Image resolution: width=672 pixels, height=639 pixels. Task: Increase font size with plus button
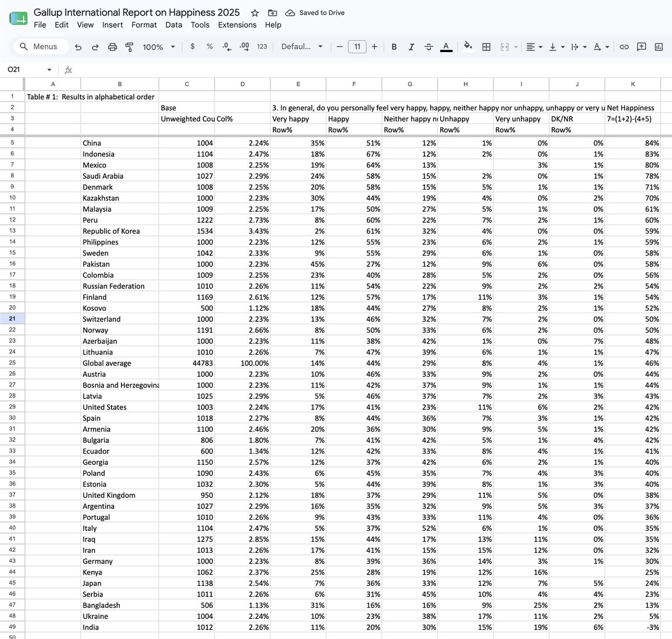[x=374, y=46]
